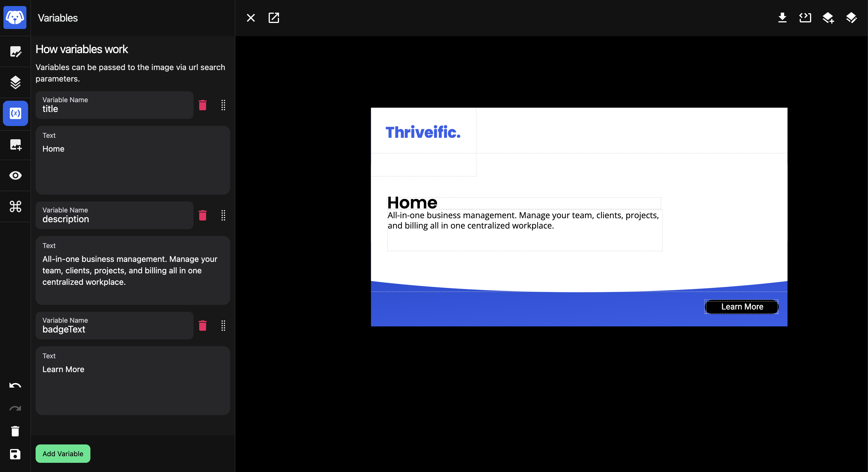
Task: Edit the title Variable Name field
Action: (115, 105)
